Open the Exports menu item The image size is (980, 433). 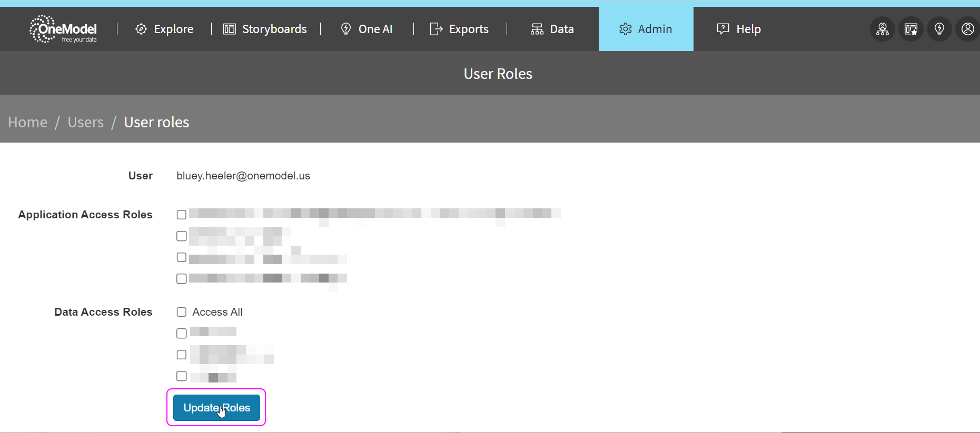tap(460, 29)
